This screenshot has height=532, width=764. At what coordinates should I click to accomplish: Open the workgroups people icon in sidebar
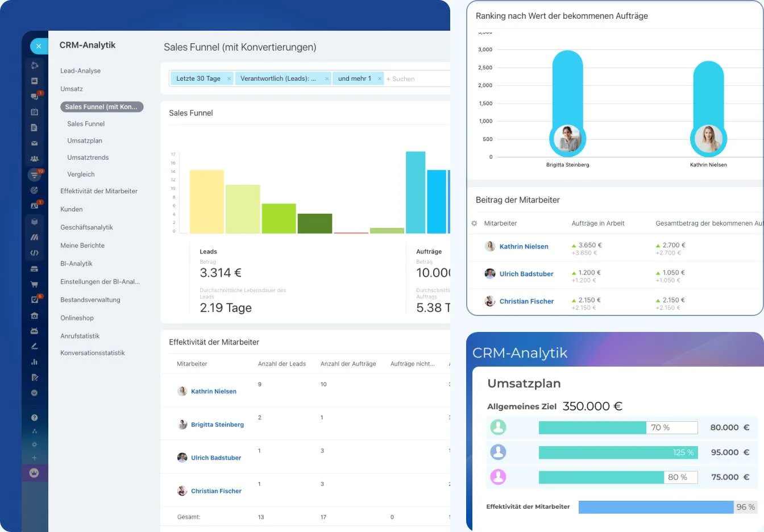click(34, 159)
